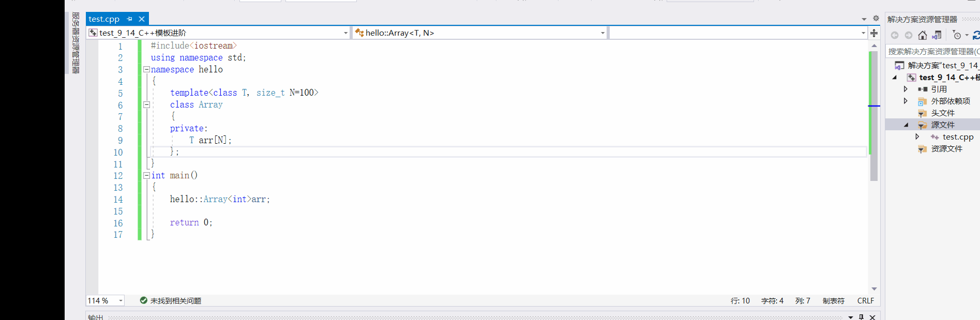Expand the test.cpp file node in tree
Screen dimensions: 980x320
click(x=917, y=136)
